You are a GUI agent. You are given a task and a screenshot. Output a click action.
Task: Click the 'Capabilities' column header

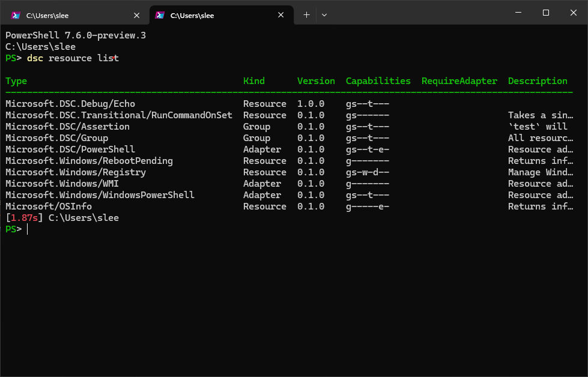378,81
